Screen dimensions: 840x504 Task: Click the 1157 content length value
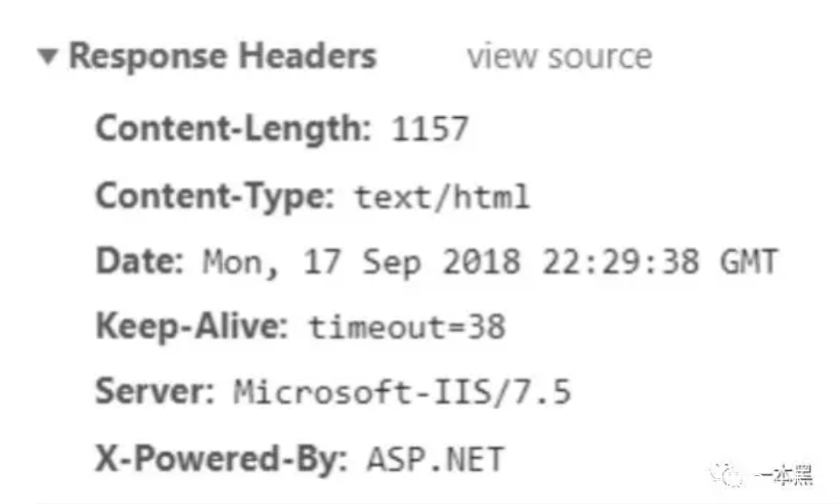[x=429, y=129]
